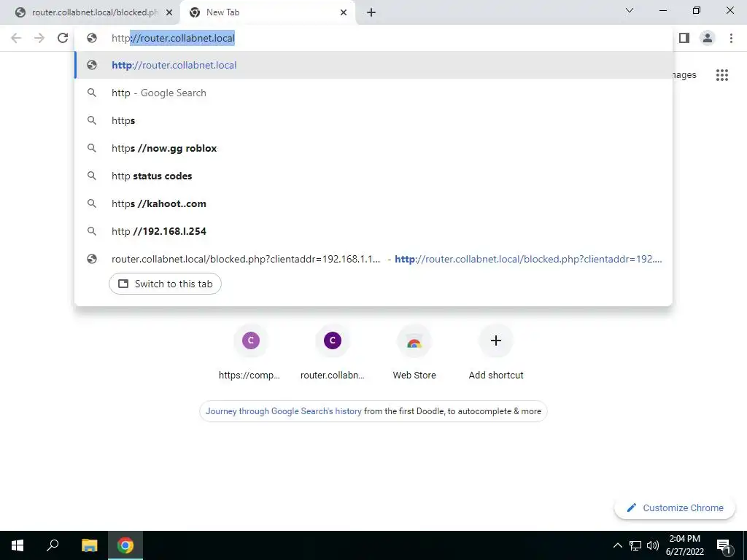Open the profile avatar menu
Image resolution: width=747 pixels, height=560 pixels.
[708, 38]
